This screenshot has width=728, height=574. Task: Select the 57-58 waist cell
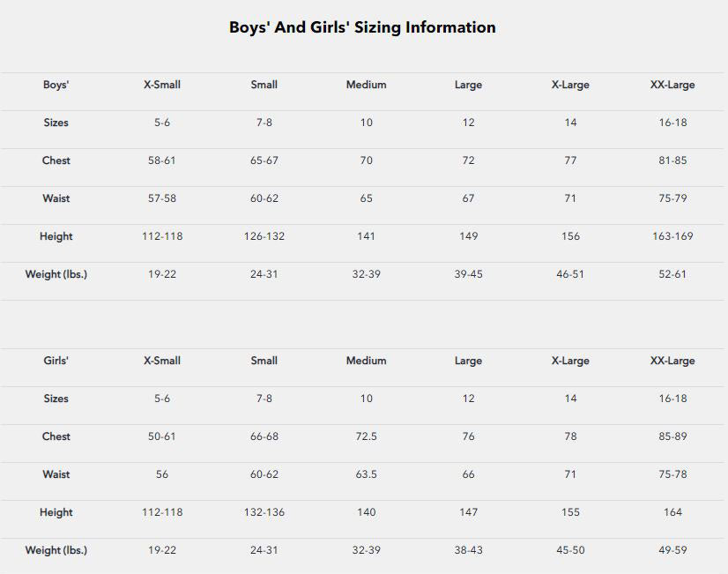pyautogui.click(x=162, y=199)
